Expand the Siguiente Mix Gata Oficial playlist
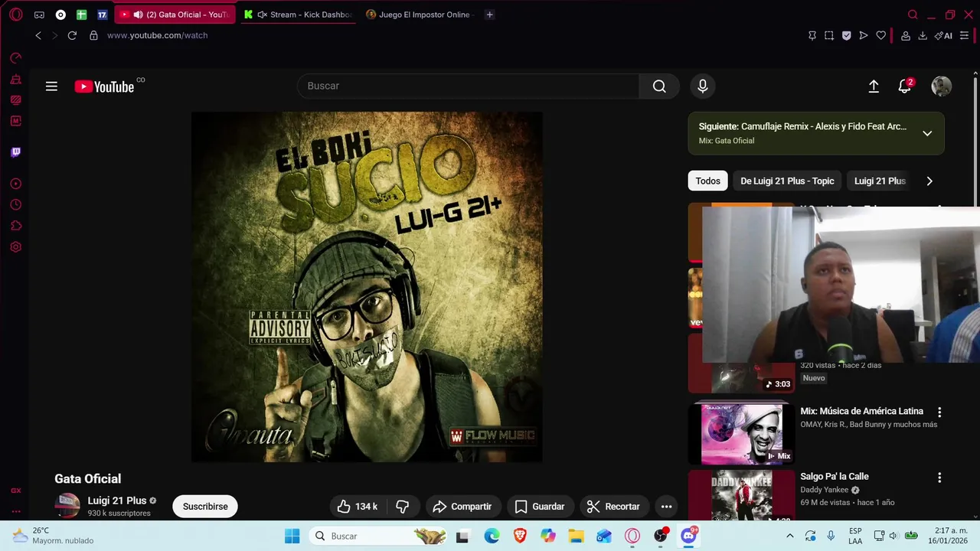 click(x=927, y=133)
